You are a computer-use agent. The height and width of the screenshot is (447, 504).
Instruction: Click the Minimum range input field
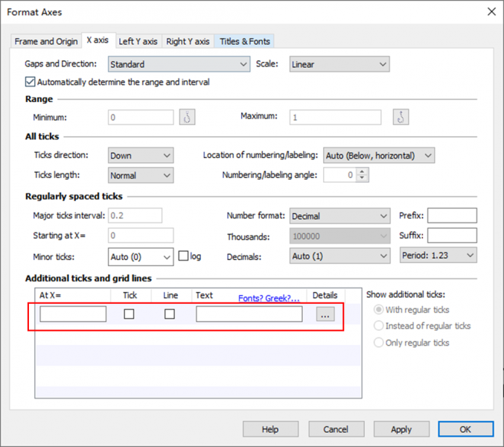click(141, 117)
